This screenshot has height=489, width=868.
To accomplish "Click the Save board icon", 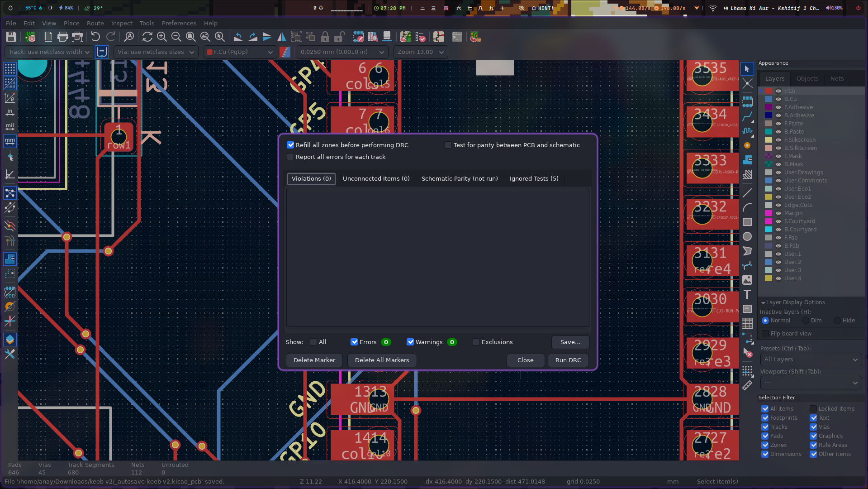I will point(11,37).
